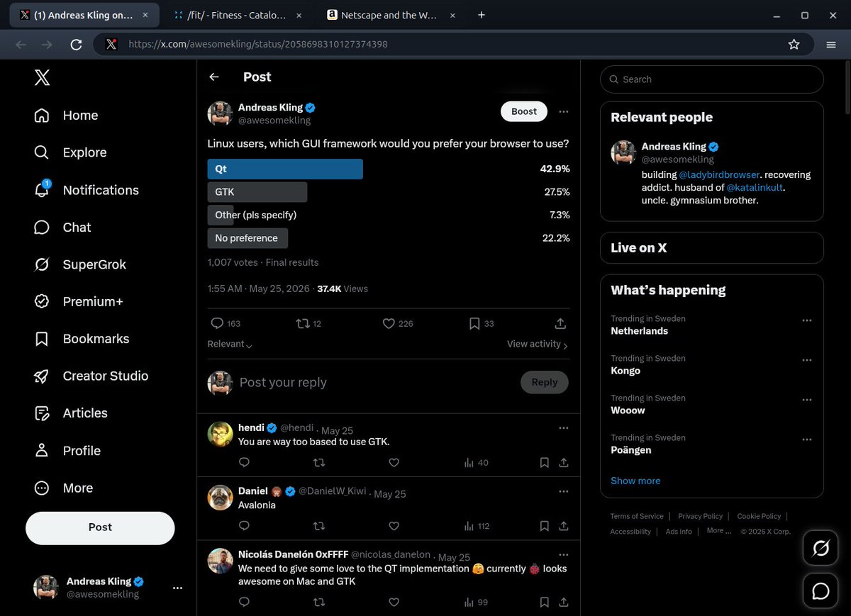Reload the current page
Image resolution: width=851 pixels, height=616 pixels.
[77, 44]
